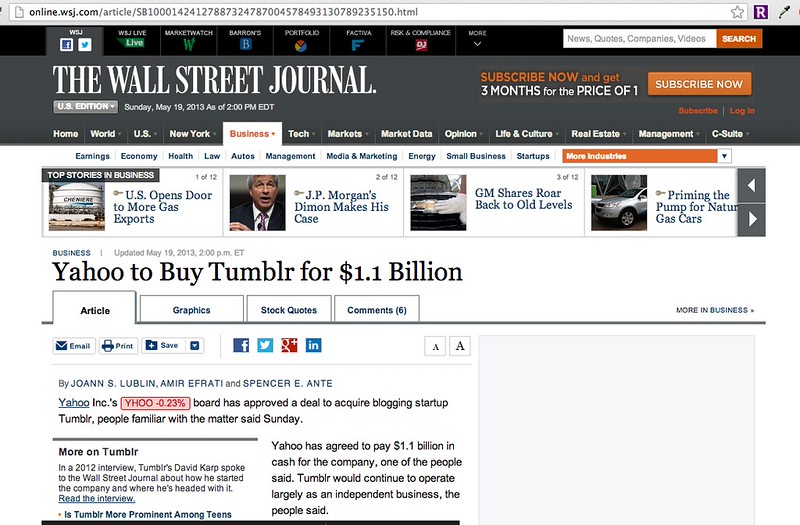
Task: Go to Home in main navigation
Action: point(66,134)
